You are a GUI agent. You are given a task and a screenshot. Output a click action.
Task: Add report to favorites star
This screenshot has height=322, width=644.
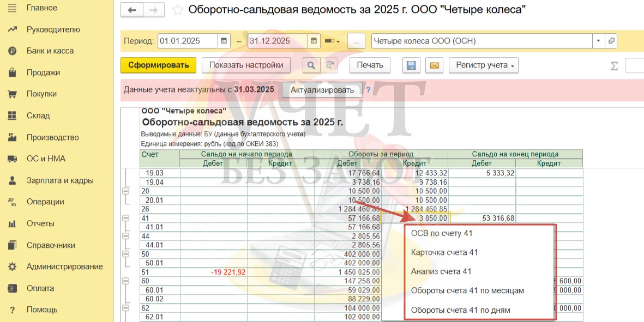(x=177, y=10)
